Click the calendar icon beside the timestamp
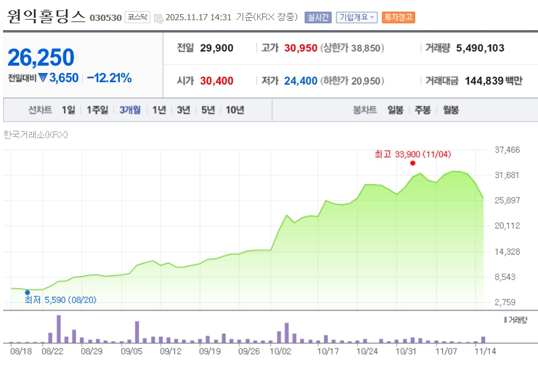Image resolution: width=538 pixels, height=392 pixels. tap(158, 18)
